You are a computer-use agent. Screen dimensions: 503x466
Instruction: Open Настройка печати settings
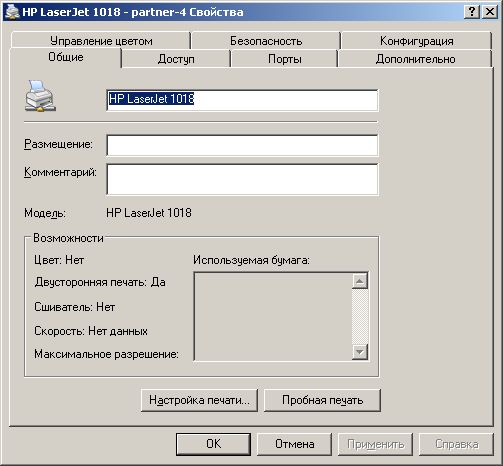(x=199, y=400)
